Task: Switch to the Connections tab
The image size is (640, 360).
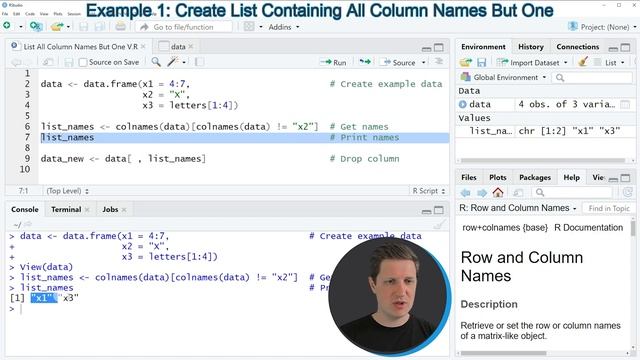Action: 578,47
